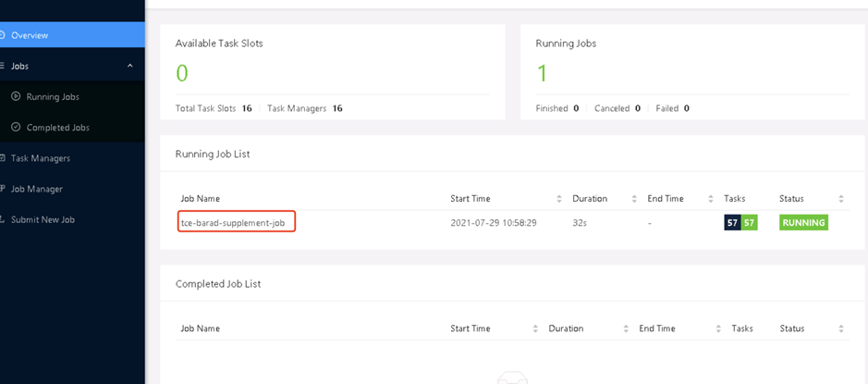The width and height of the screenshot is (868, 384).
Task: Click the Completed Jobs check-circle icon
Action: (x=16, y=128)
